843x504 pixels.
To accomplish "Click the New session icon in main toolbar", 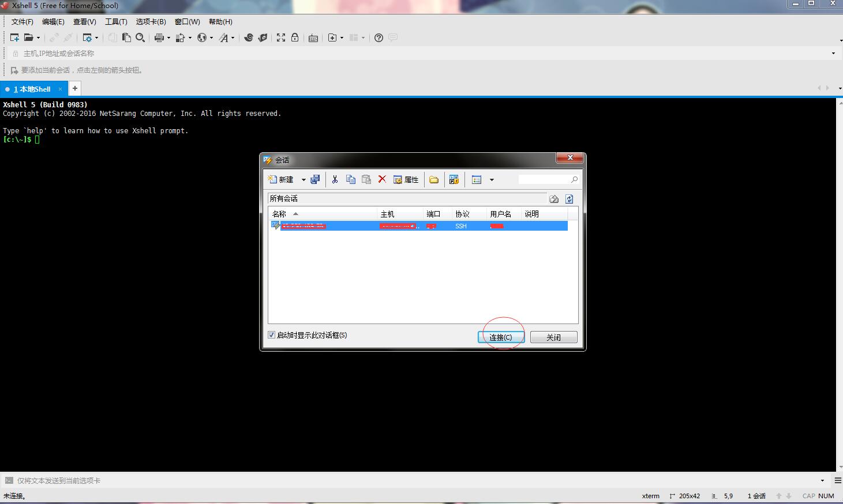I will [x=14, y=37].
